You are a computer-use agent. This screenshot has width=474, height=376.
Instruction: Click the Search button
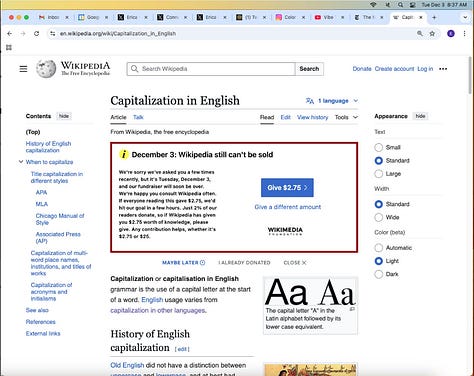click(x=309, y=69)
